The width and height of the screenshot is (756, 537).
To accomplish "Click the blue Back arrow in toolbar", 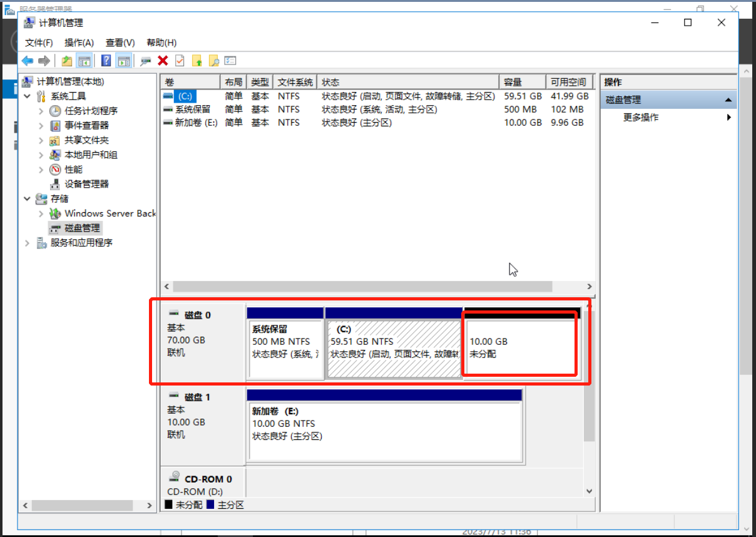I will click(x=28, y=61).
